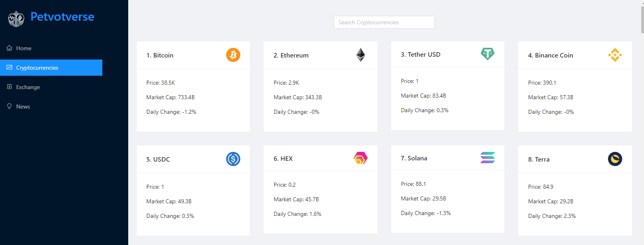Screen dimensions: 644x245
Task: Click the Binance Coin logo icon
Action: [x=615, y=55]
